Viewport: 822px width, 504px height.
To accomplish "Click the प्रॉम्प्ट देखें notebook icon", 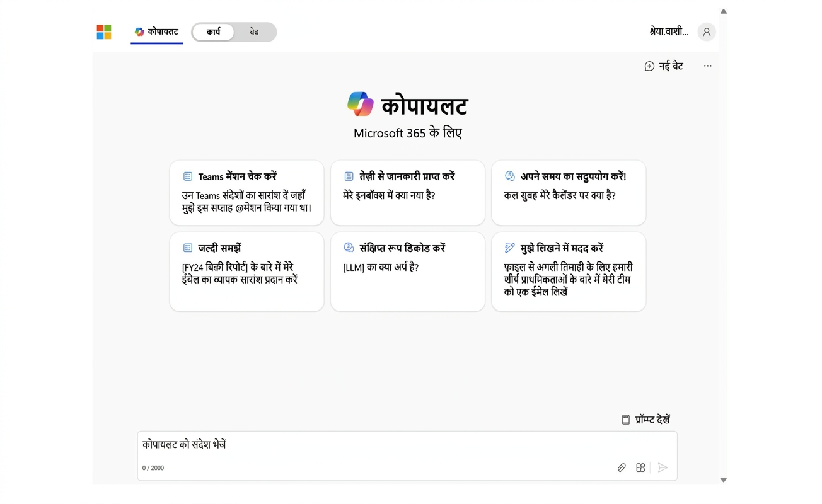I will pyautogui.click(x=626, y=420).
